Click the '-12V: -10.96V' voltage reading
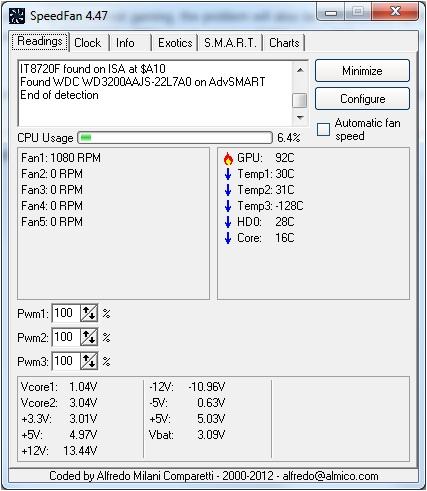This screenshot has height=491, width=427. (187, 387)
